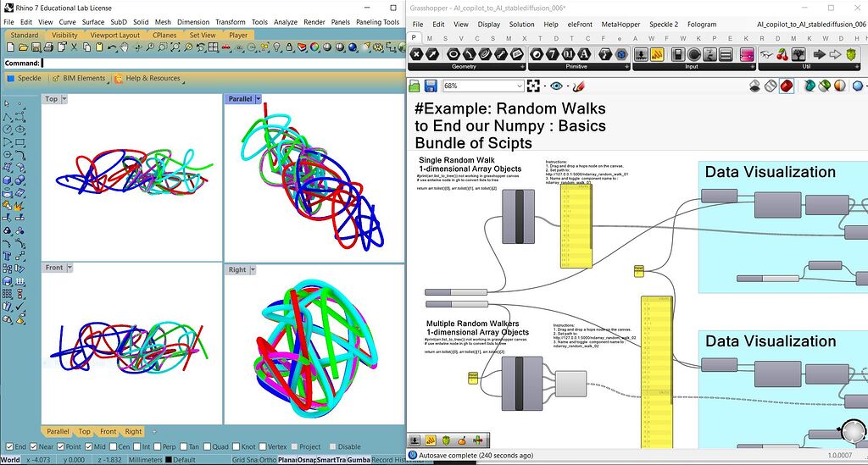Expand the Primitive panel in Grasshopper ribbon
Screen dimensions: 868x465
[626, 66]
